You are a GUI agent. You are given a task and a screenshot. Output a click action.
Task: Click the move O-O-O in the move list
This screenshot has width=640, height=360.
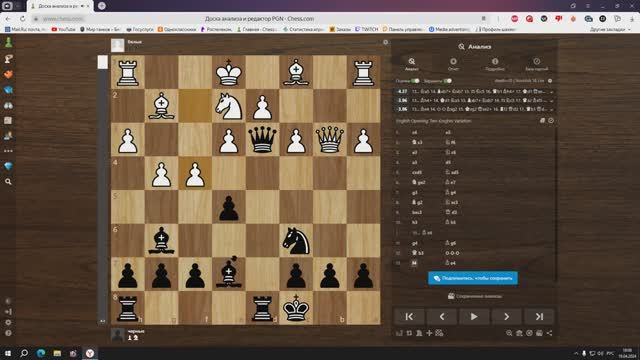pos(452,253)
